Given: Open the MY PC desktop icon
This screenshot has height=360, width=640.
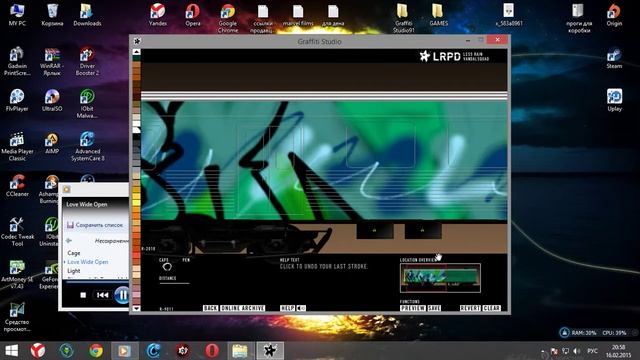Looking at the screenshot, I should tap(17, 15).
